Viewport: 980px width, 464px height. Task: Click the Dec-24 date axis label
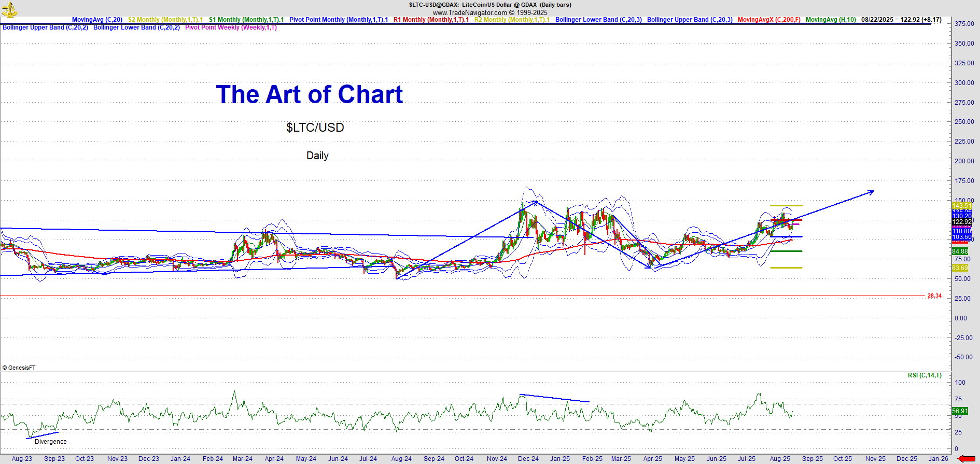coord(528,459)
